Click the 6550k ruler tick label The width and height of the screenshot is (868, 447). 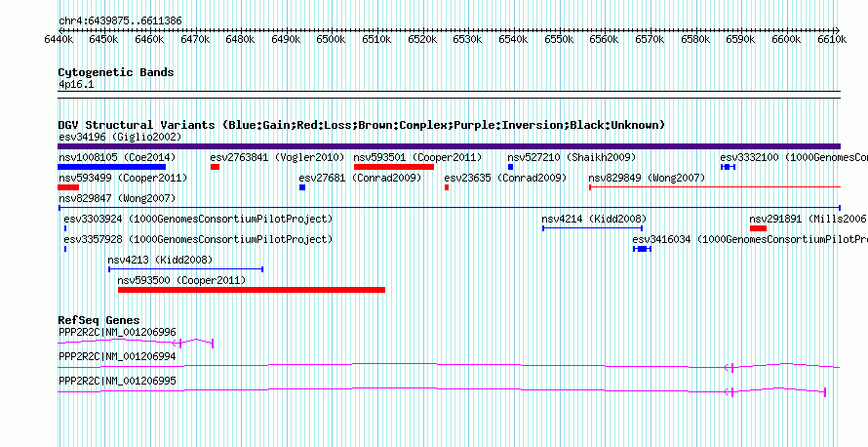pos(559,40)
